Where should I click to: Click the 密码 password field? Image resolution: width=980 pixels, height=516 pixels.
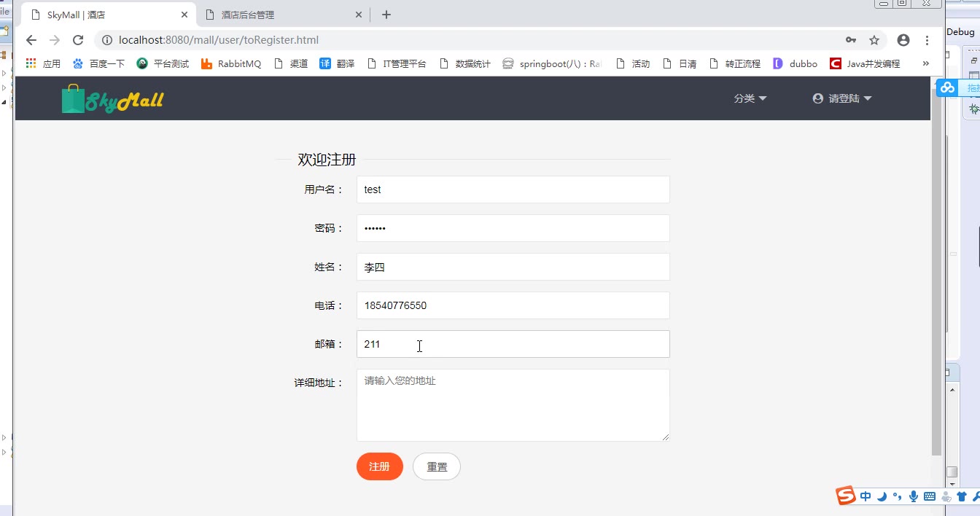tap(513, 228)
